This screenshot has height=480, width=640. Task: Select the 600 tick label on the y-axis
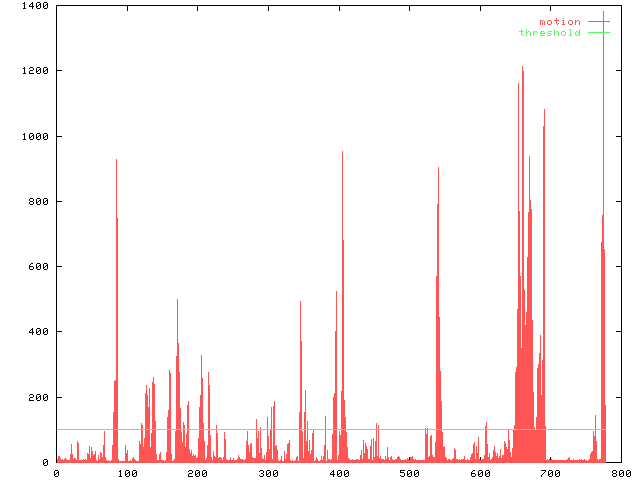(x=40, y=267)
